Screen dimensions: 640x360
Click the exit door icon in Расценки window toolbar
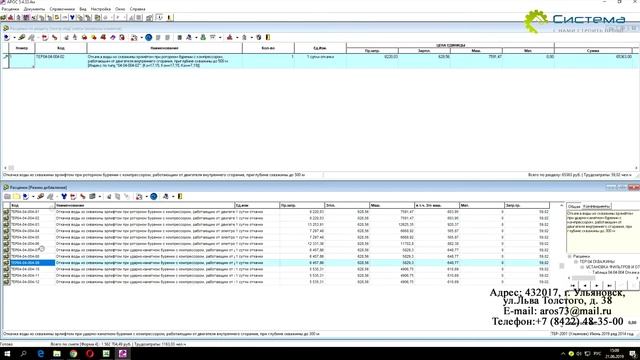point(180,197)
